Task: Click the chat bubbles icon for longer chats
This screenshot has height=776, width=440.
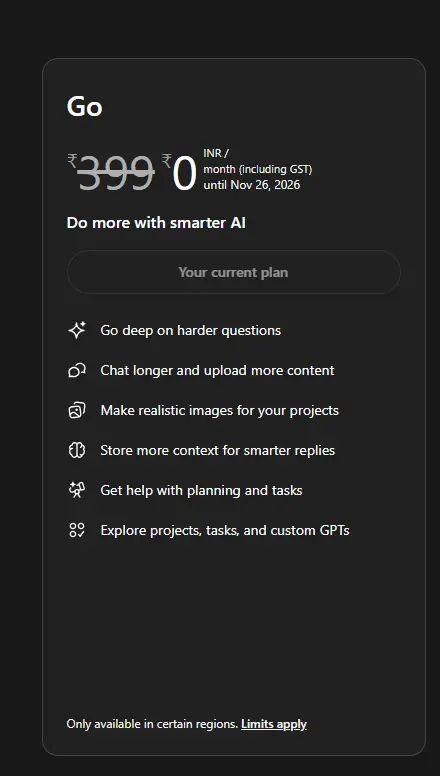Action: point(77,370)
